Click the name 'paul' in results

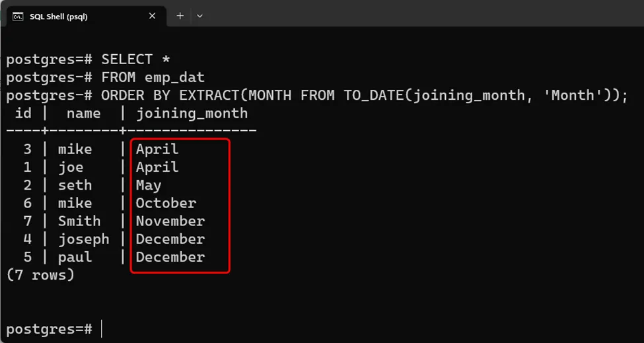point(75,257)
